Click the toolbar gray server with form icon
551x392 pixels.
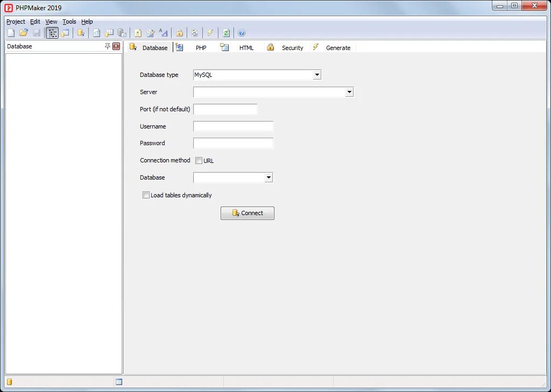pos(122,33)
